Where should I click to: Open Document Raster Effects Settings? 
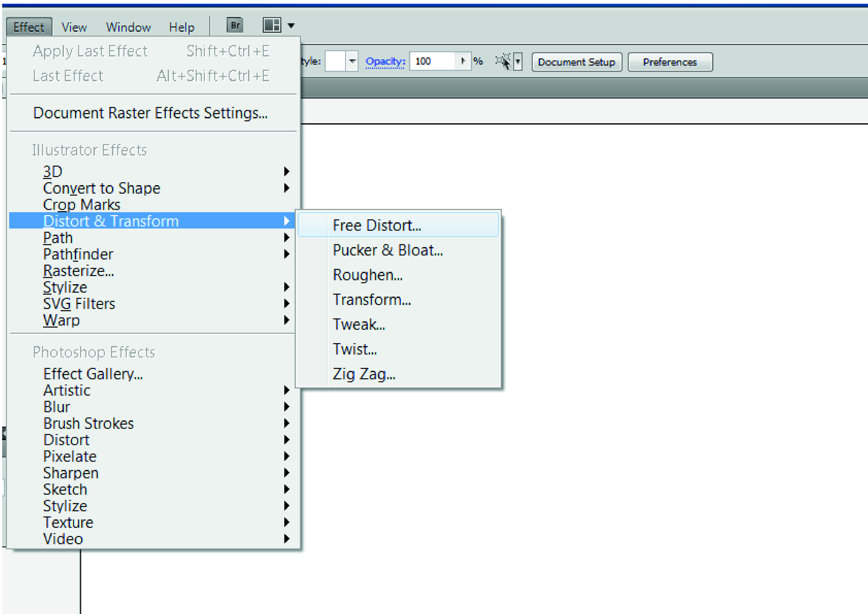pos(150,113)
